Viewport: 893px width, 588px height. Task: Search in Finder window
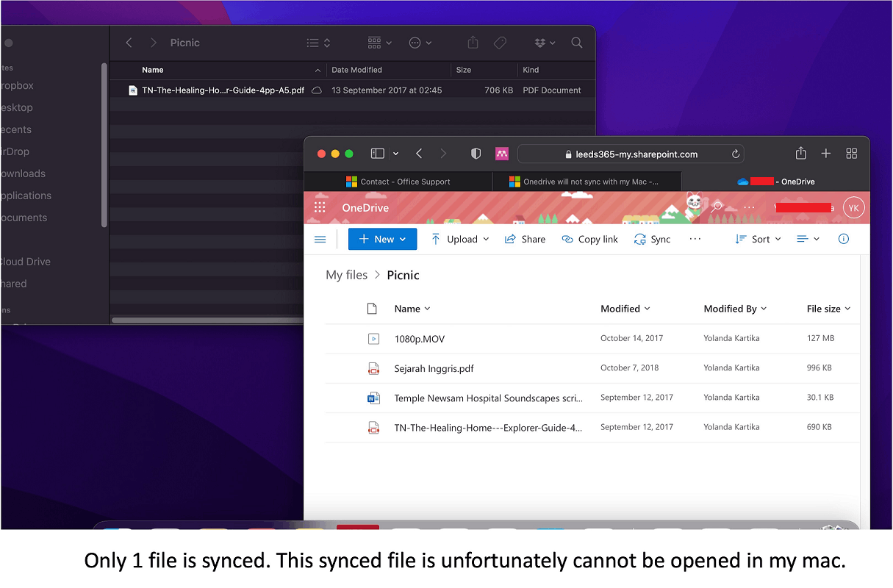click(x=577, y=43)
